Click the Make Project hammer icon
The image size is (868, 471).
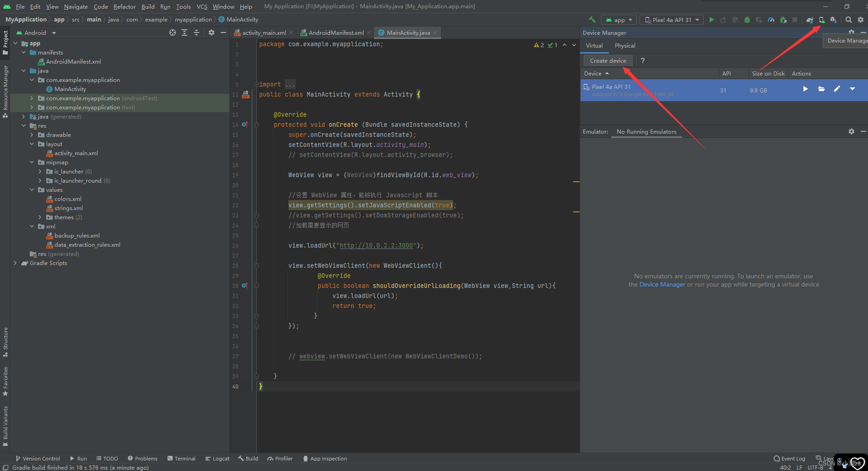pyautogui.click(x=592, y=20)
